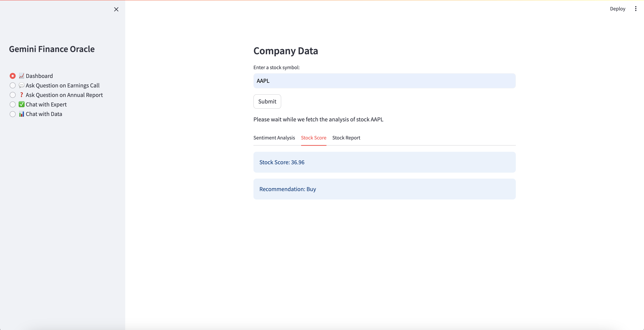The height and width of the screenshot is (330, 644).
Task: Open the Stock Report tab
Action: point(346,138)
